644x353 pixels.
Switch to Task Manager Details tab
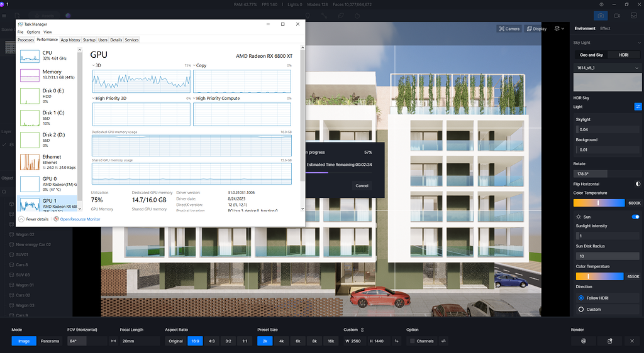[116, 40]
